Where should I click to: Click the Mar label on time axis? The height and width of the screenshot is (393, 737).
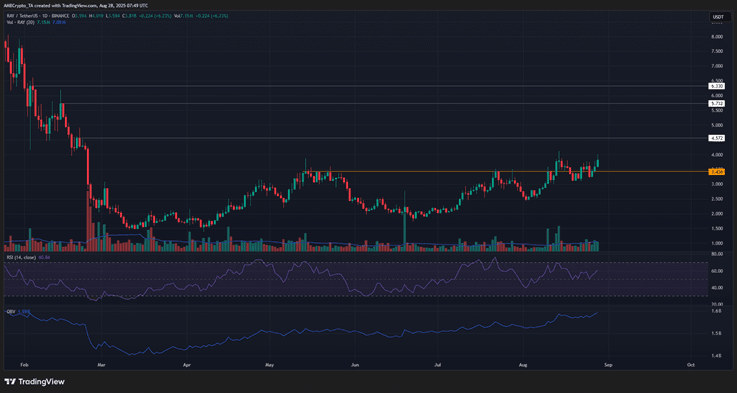click(103, 365)
